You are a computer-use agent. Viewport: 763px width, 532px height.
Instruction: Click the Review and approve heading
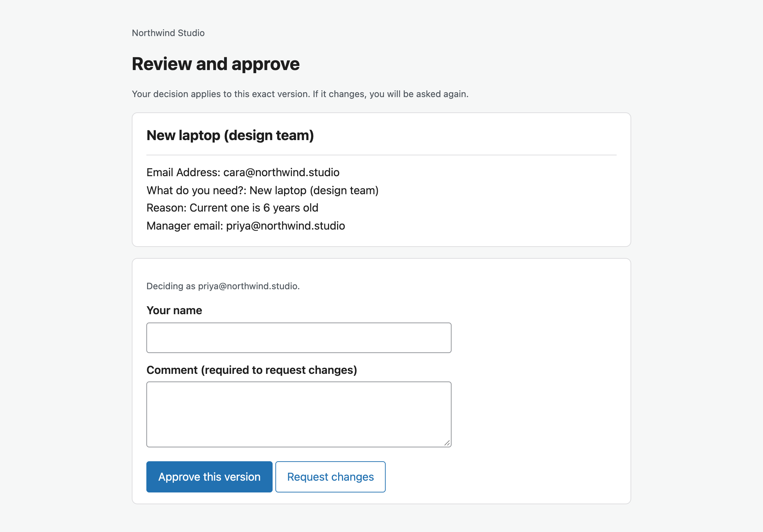pyautogui.click(x=216, y=64)
